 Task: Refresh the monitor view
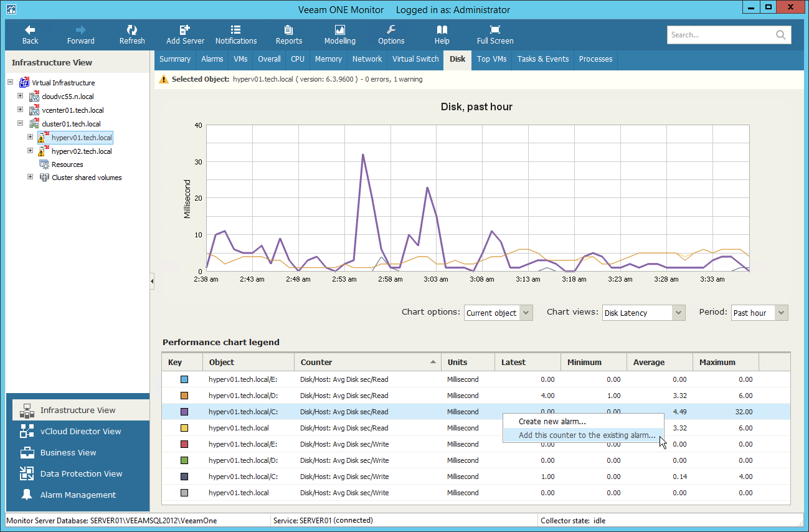(x=132, y=35)
